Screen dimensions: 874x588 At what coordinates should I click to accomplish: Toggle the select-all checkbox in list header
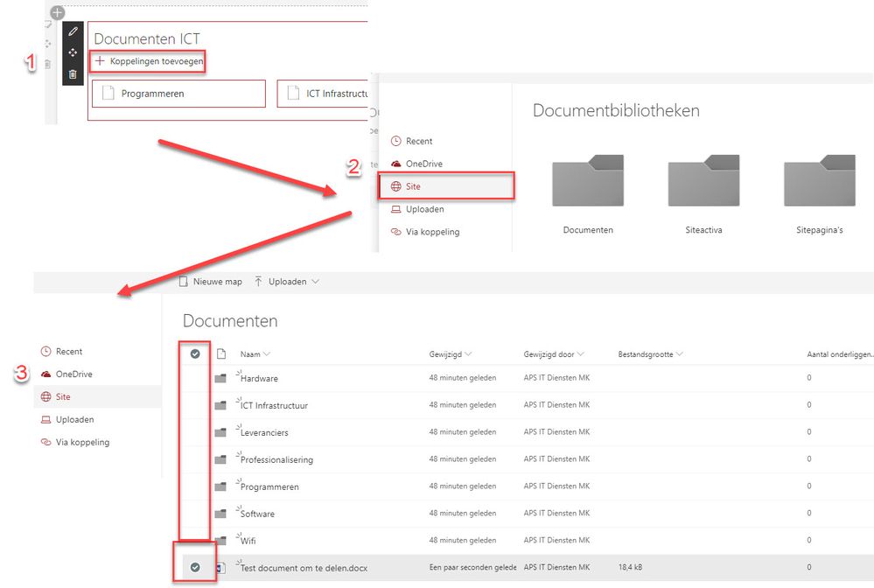point(195,353)
